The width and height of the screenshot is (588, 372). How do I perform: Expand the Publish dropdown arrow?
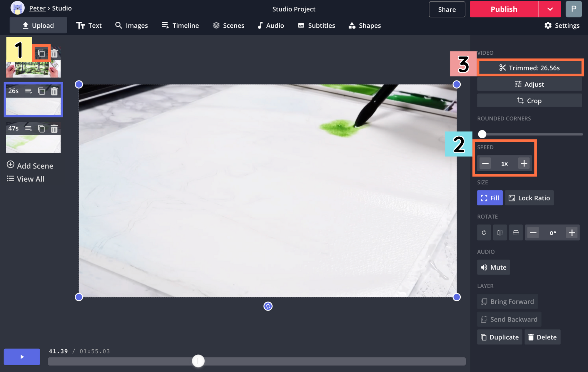coord(550,9)
